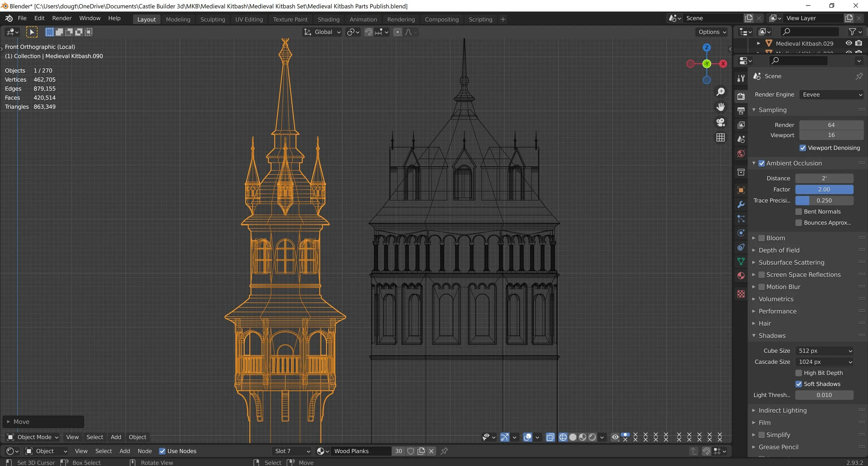The width and height of the screenshot is (868, 466).
Task: Adjust the AO Factor slider
Action: (824, 189)
